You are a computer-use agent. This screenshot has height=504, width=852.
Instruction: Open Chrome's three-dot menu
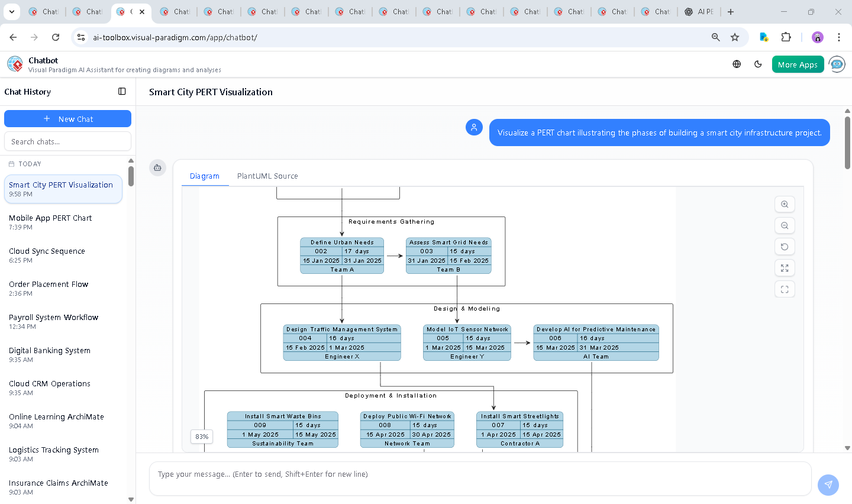838,37
